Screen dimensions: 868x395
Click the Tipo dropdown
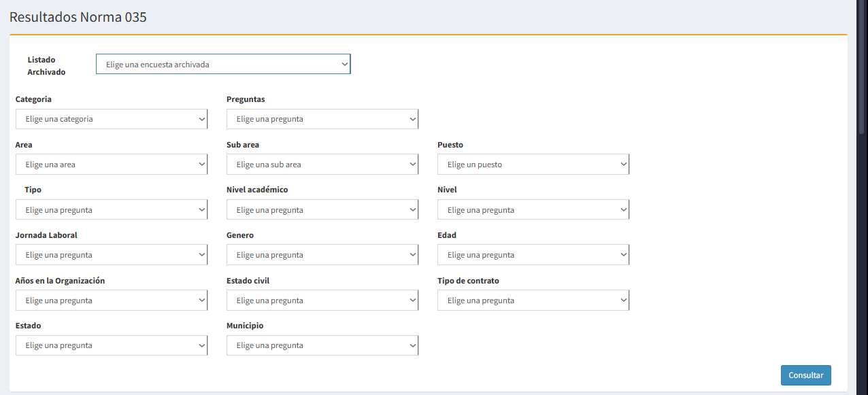112,210
